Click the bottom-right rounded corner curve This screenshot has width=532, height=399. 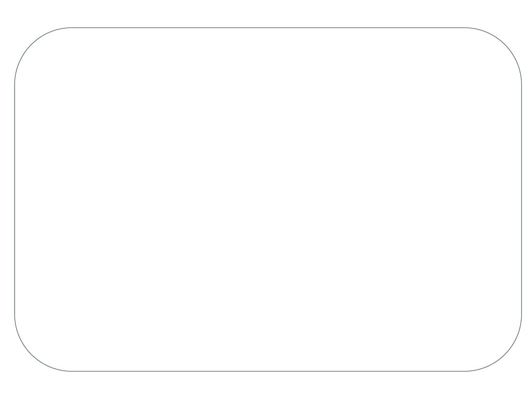tap(505, 355)
